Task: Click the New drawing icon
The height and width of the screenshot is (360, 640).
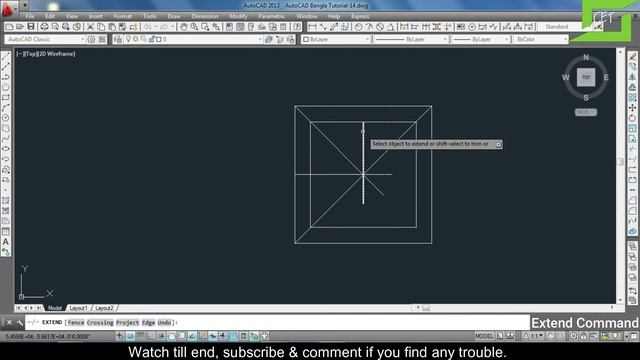Action: coord(9,27)
